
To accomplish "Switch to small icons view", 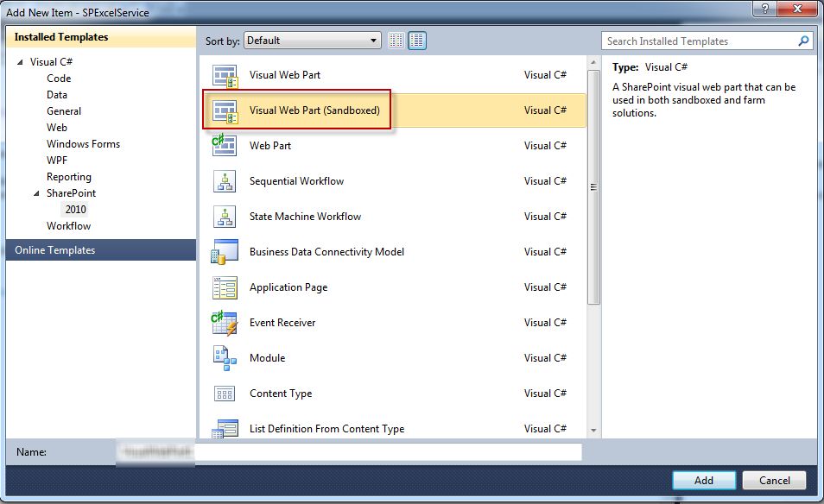I will [x=396, y=41].
